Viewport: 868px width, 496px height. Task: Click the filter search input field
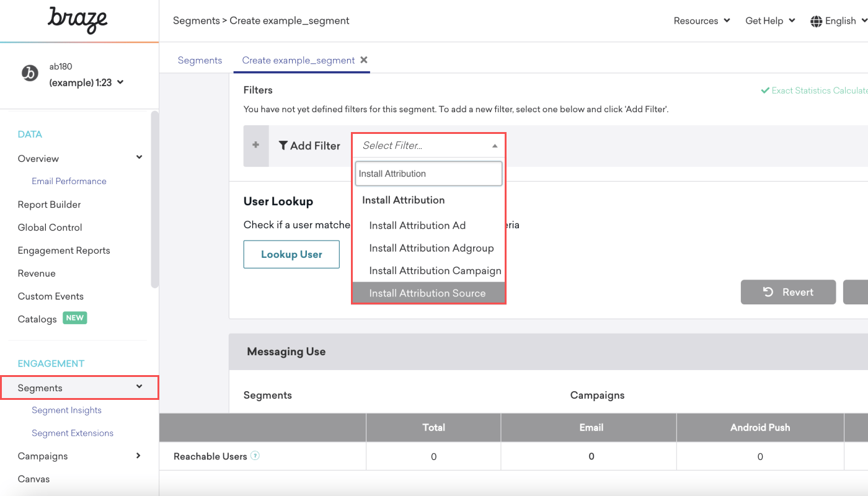[x=428, y=174]
